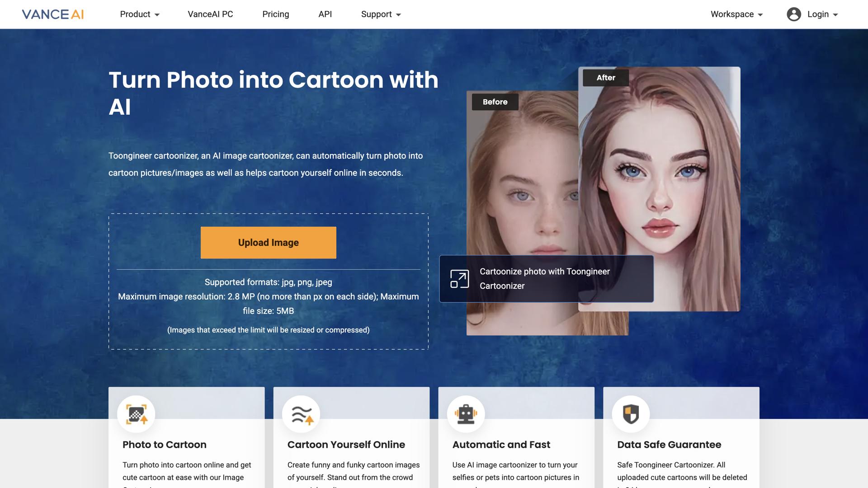Click the Photo to Cartoon icon
Image resolution: width=868 pixels, height=488 pixels.
click(136, 414)
